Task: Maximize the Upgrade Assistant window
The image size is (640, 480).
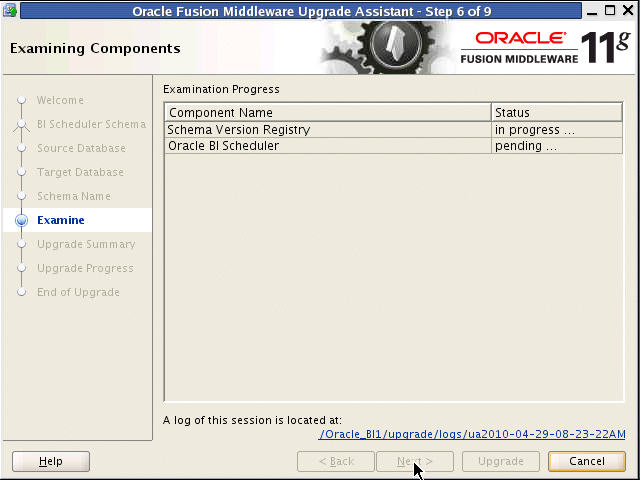Action: [610, 10]
